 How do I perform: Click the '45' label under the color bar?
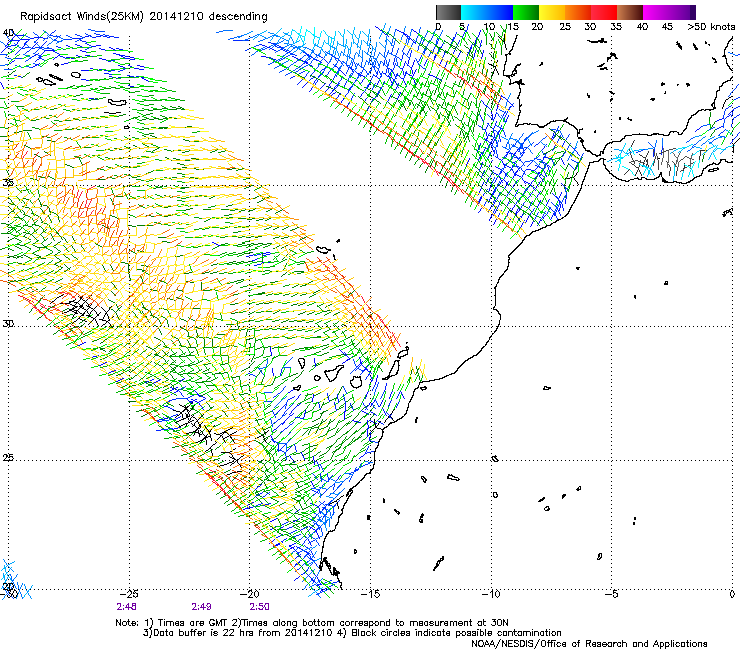tap(667, 26)
